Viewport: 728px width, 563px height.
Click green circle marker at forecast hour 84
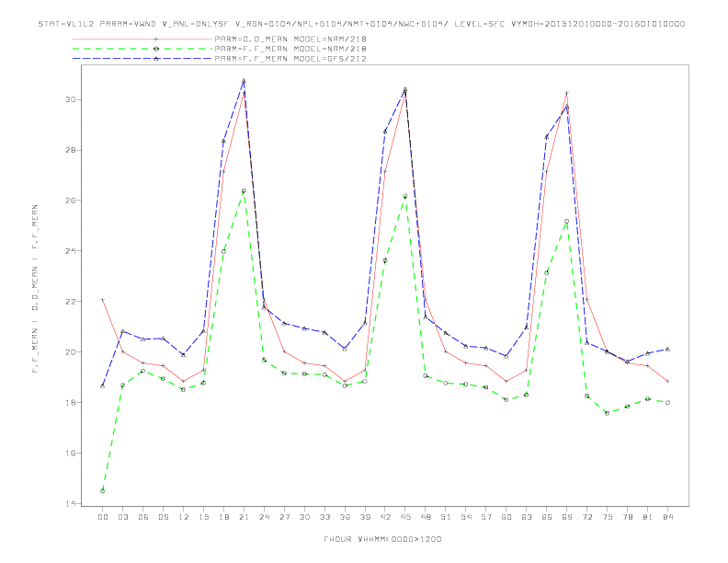pyautogui.click(x=668, y=403)
